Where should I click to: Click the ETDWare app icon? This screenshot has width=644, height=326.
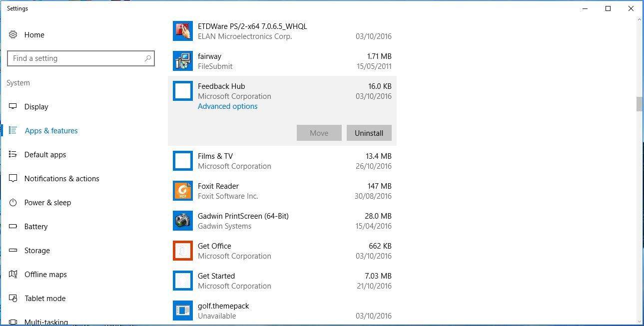pyautogui.click(x=183, y=31)
